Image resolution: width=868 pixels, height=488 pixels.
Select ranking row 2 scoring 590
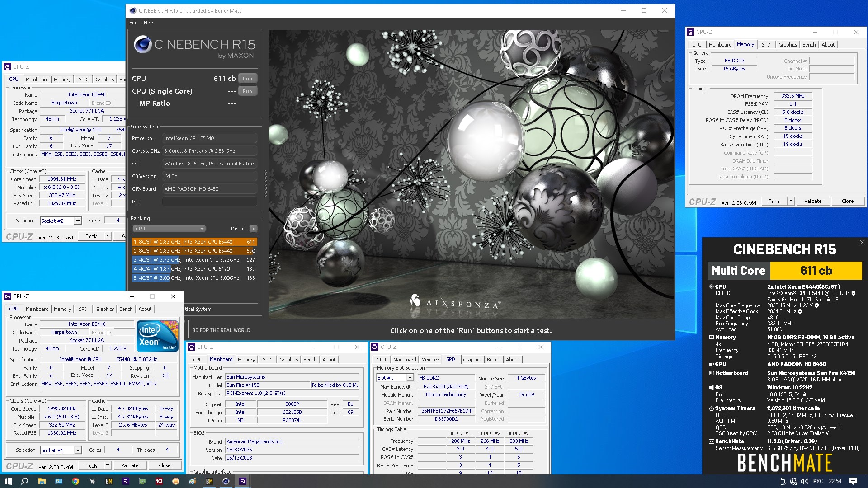click(x=194, y=251)
